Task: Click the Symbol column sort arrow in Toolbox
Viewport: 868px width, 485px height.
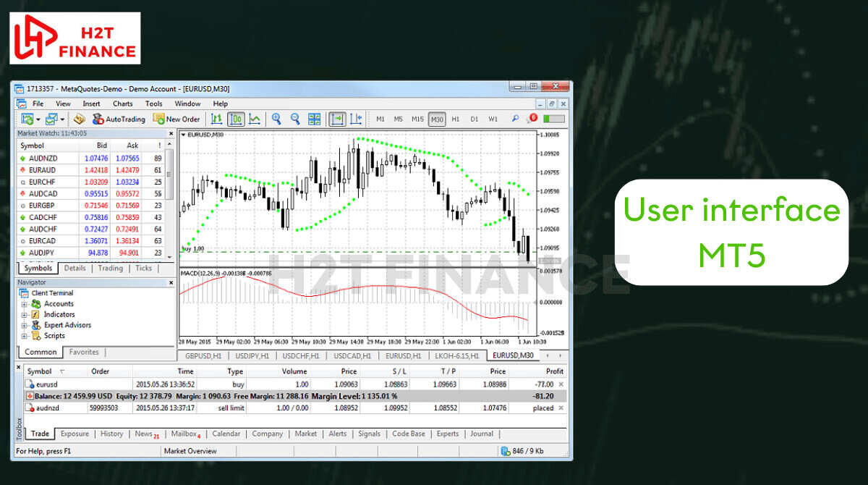Action: [x=61, y=371]
